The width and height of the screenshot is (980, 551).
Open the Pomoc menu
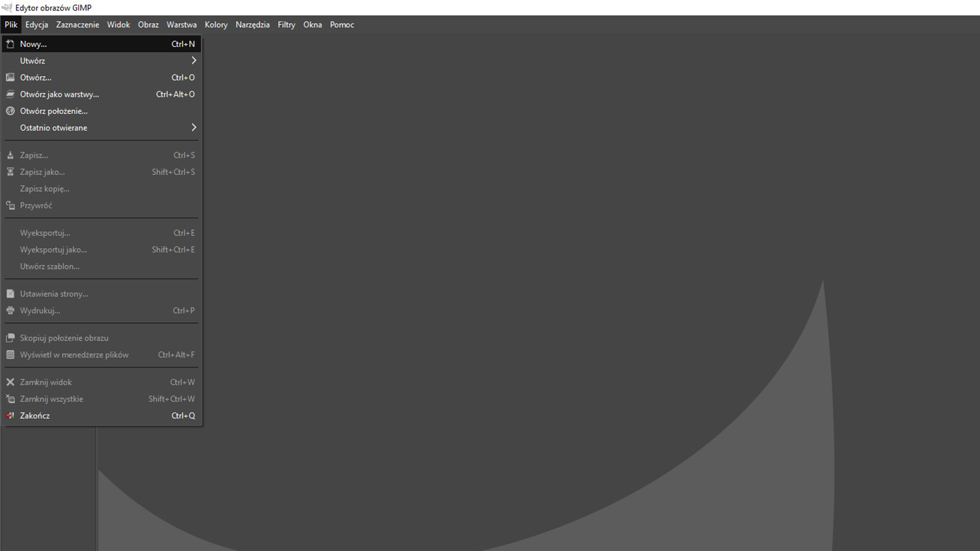[x=342, y=25]
